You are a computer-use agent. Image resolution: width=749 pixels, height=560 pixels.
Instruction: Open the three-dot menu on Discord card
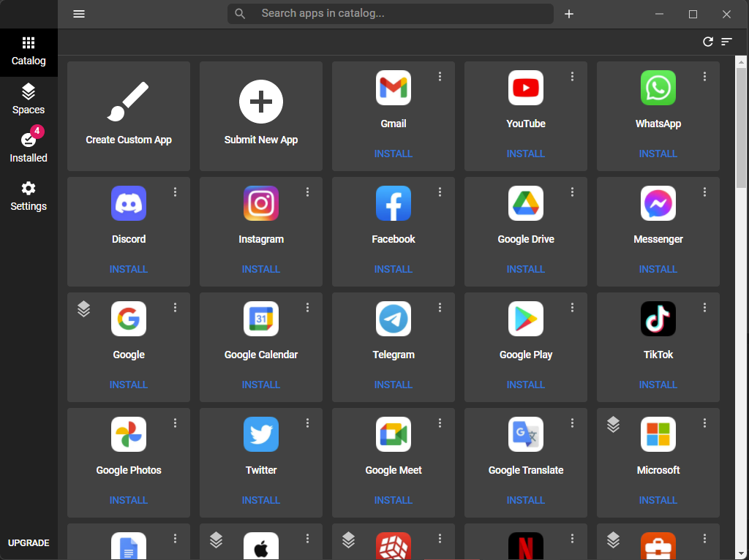coord(175,192)
